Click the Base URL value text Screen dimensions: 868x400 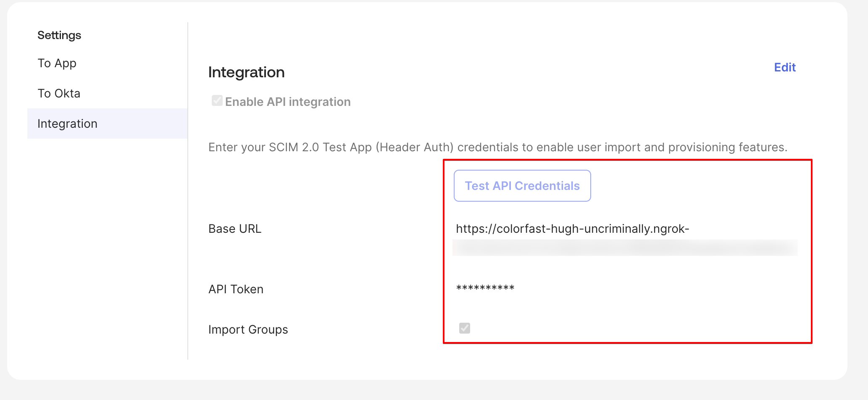(x=573, y=229)
